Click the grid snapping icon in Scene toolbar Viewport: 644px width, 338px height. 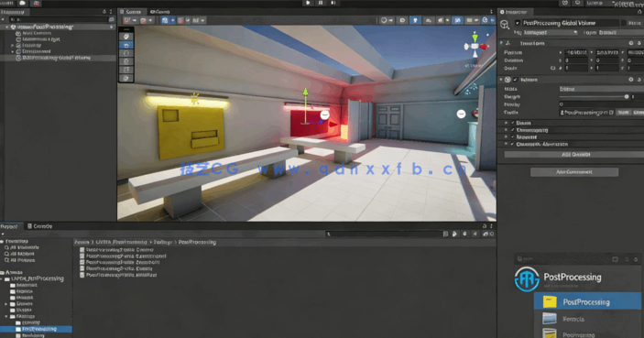point(181,20)
